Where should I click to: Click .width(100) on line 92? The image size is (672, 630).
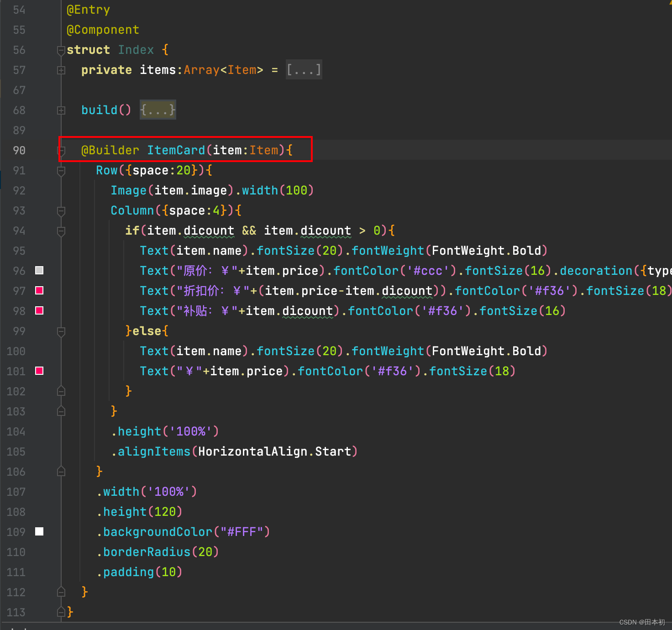coord(275,191)
